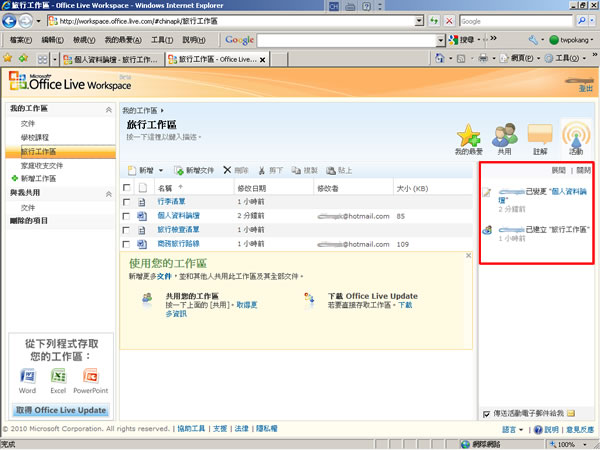
Task: Collapse the 我的工作區 section
Action: point(109,110)
